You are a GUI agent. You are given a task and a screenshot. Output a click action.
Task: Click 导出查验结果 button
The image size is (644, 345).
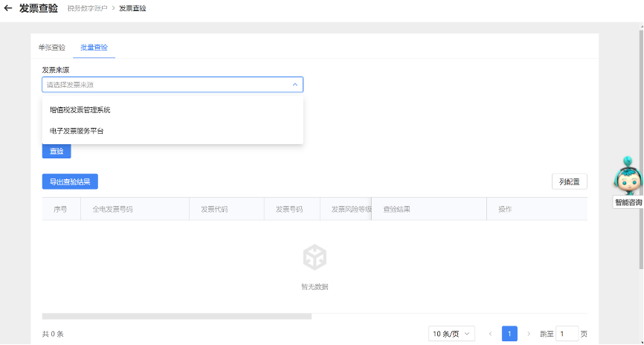[70, 181]
